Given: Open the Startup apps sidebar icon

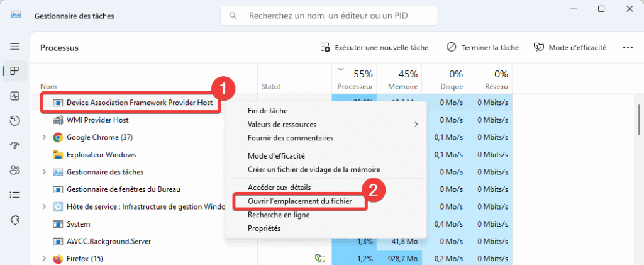Looking at the screenshot, I should coord(15,145).
